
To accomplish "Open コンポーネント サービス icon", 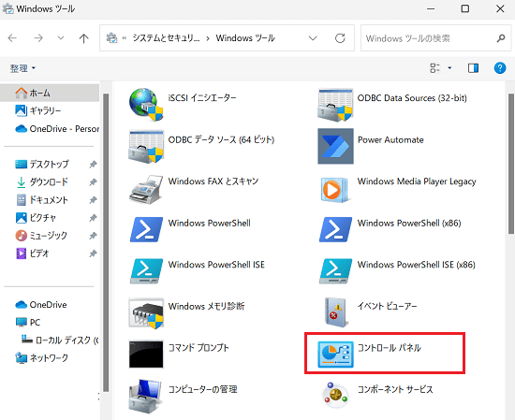I will 335,395.
